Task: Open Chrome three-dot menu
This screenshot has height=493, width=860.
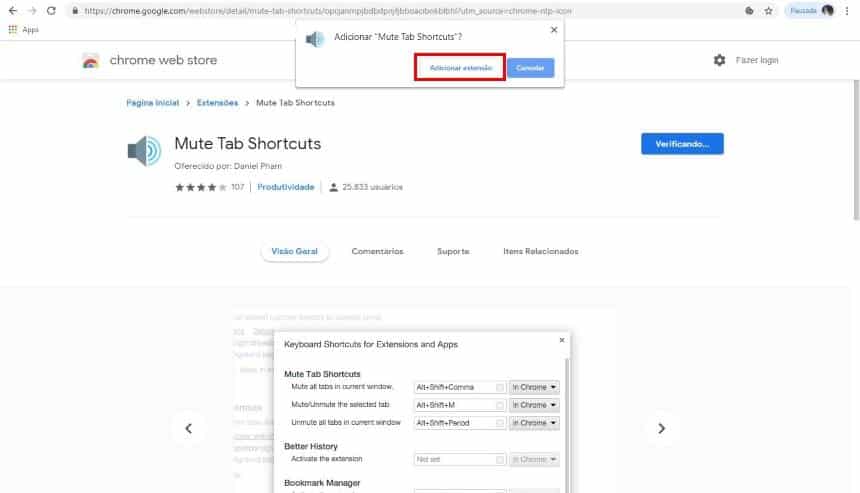Action: (847, 10)
